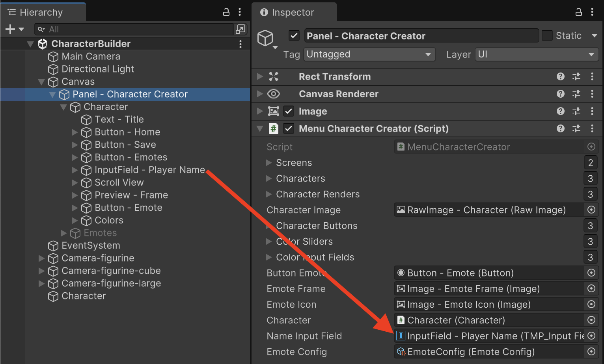Open CharacterBuilder scene options menu
Screen dimensions: 604x364
(240, 44)
